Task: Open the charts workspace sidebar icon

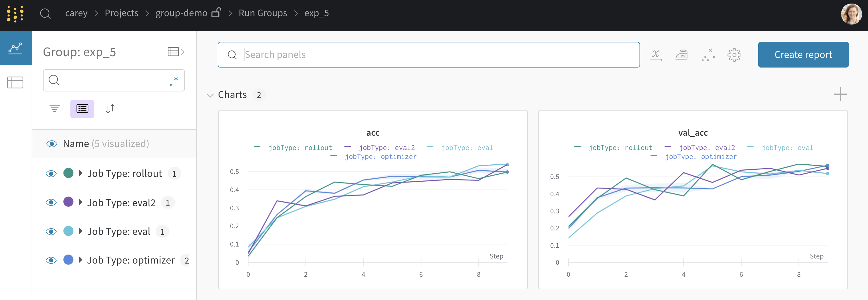Action: [x=16, y=48]
